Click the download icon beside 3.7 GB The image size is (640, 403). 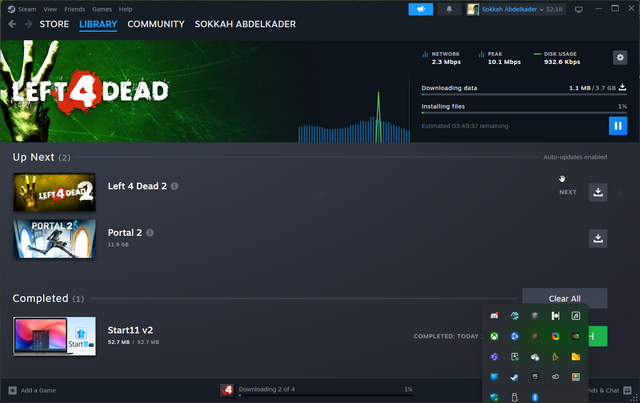pyautogui.click(x=622, y=87)
